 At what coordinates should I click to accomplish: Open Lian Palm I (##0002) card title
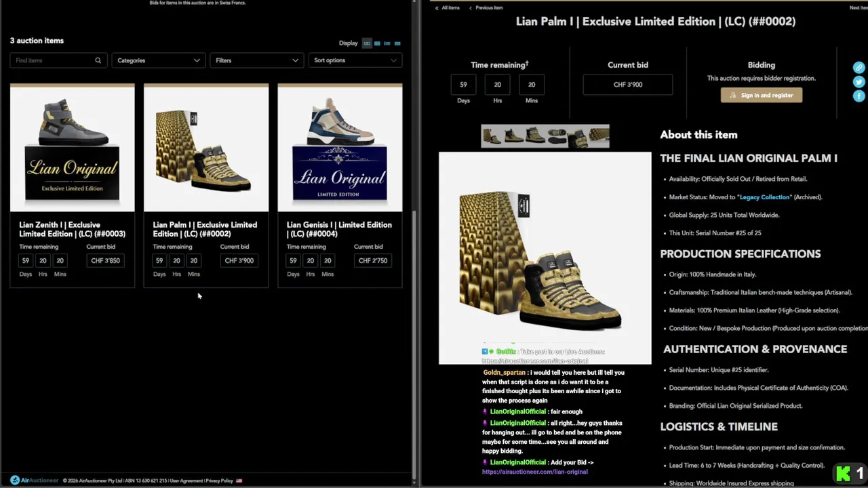coord(205,229)
